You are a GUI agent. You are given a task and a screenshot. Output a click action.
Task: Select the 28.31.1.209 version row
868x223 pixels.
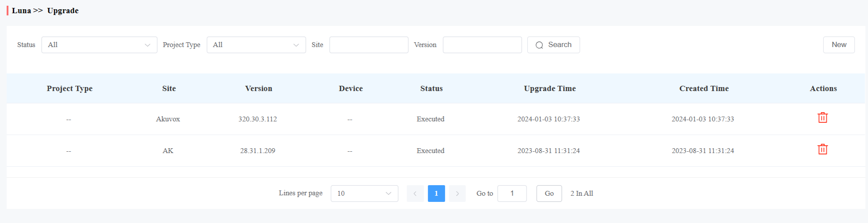[x=435, y=151]
